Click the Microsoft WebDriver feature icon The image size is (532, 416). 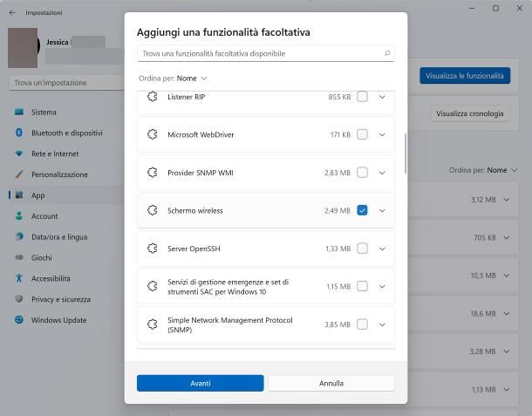(153, 134)
